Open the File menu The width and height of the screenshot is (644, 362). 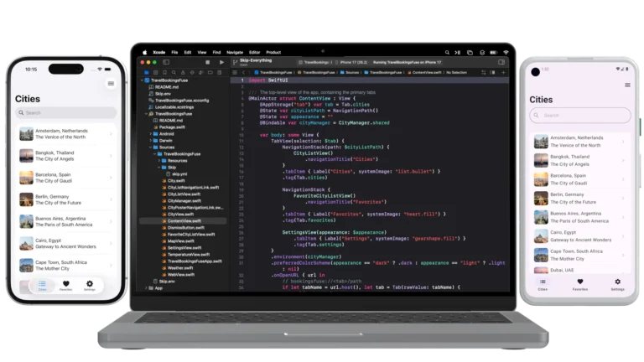pyautogui.click(x=174, y=53)
